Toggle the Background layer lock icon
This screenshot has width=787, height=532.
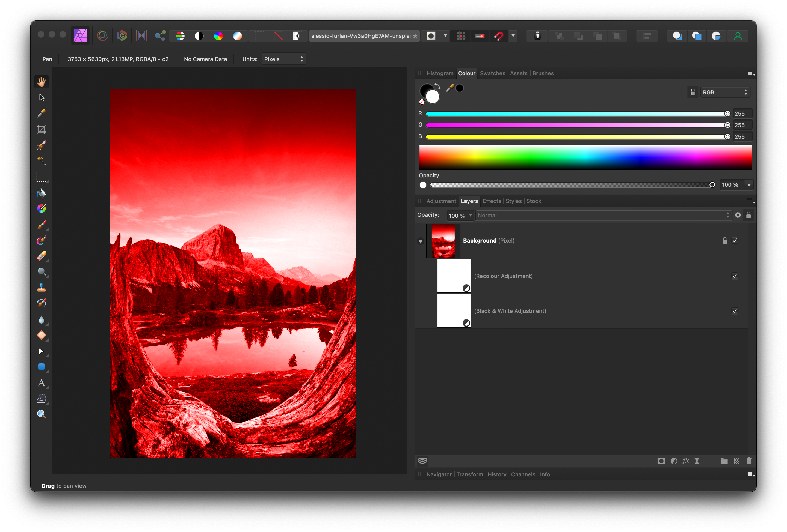tap(724, 241)
